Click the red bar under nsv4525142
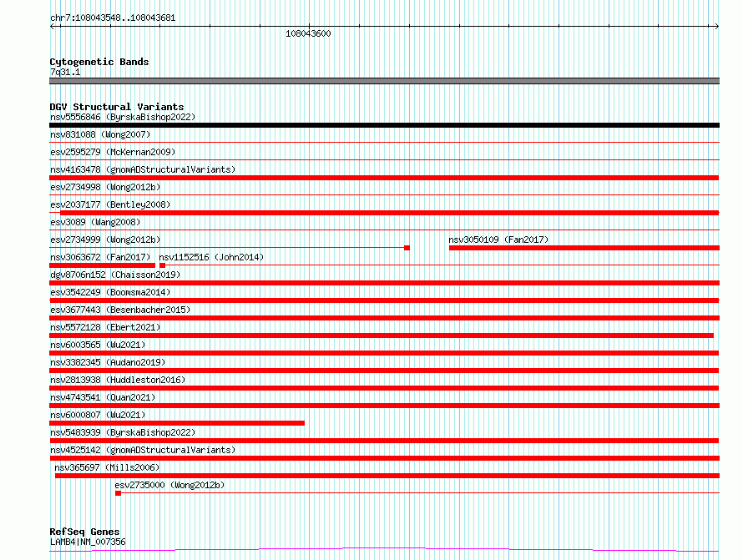This screenshot has width=743, height=560. click(384, 458)
